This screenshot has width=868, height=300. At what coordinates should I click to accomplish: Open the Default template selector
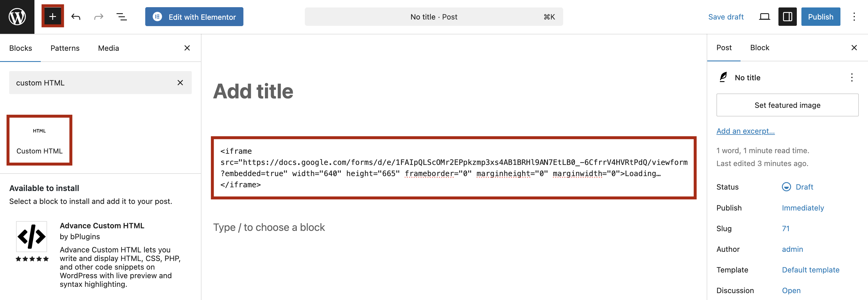pyautogui.click(x=811, y=270)
